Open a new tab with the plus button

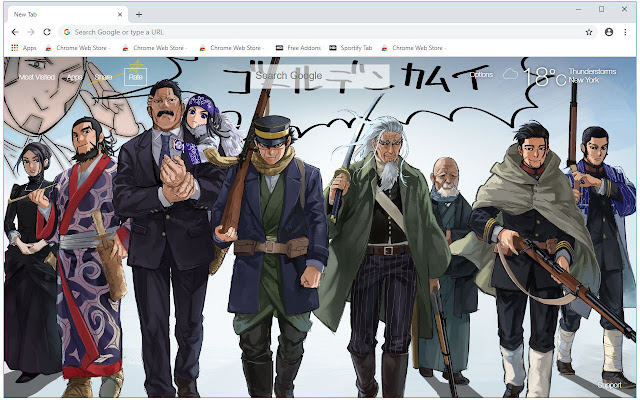pyautogui.click(x=139, y=15)
